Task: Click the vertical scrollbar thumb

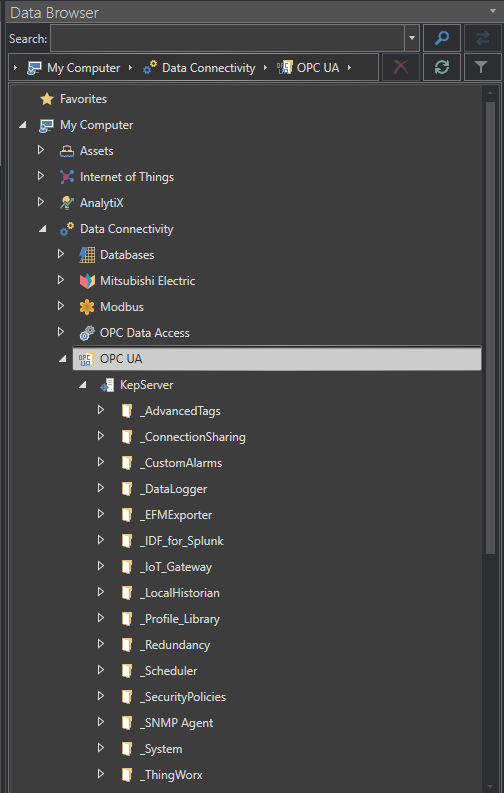Action: 490,328
